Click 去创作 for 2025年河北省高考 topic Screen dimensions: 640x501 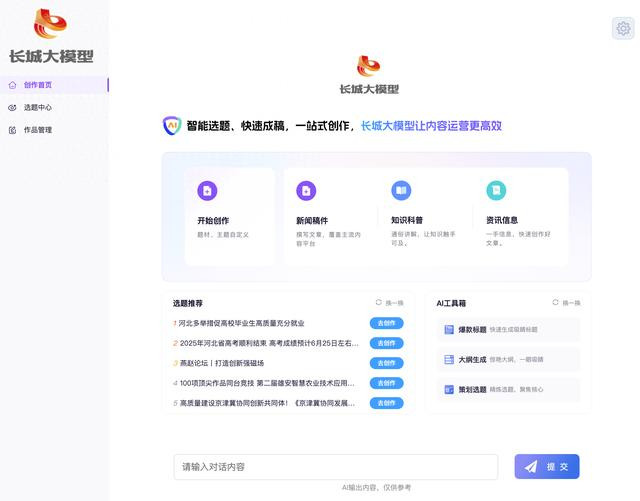[387, 343]
